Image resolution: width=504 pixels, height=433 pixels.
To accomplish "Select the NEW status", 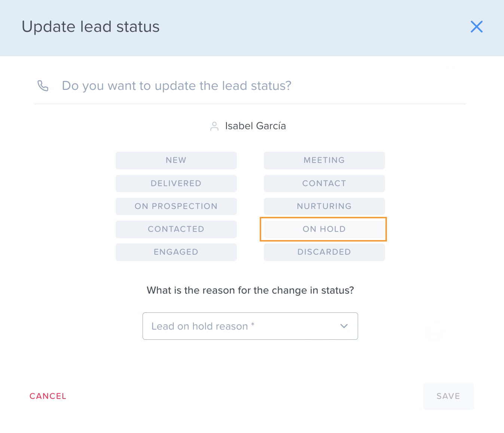I will (176, 160).
